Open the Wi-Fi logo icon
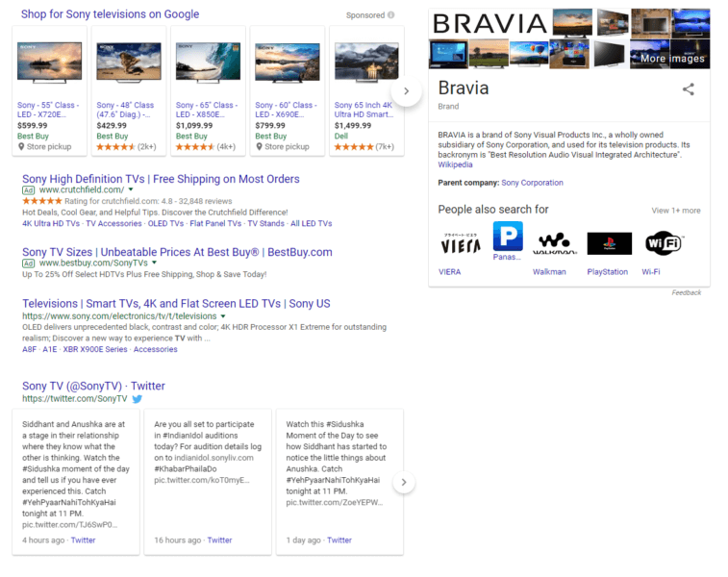Screen dimensions: 728x577 pyautogui.click(x=664, y=242)
